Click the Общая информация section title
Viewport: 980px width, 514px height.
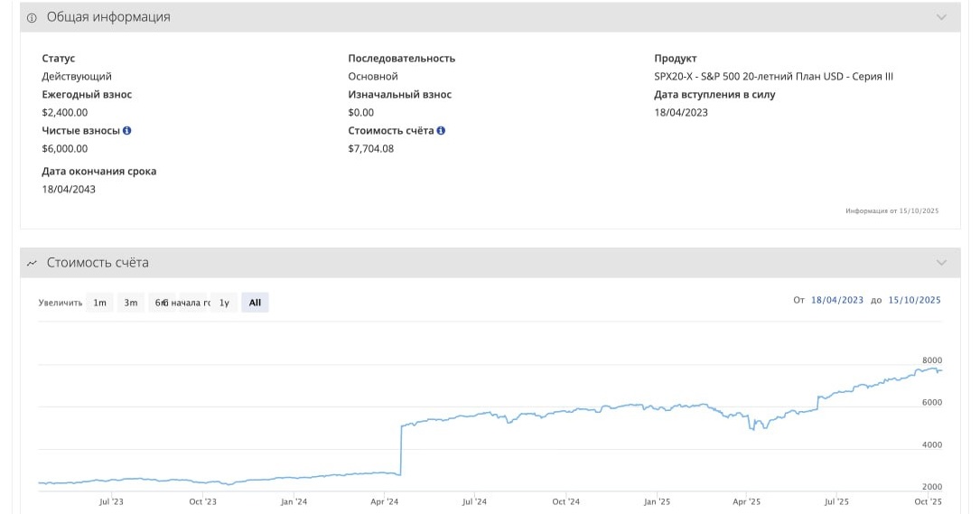click(108, 17)
